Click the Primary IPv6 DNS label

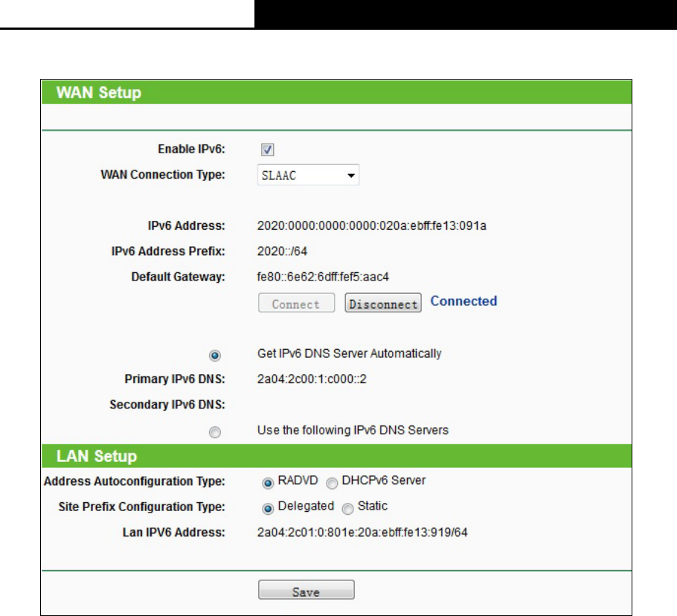pyautogui.click(x=175, y=379)
